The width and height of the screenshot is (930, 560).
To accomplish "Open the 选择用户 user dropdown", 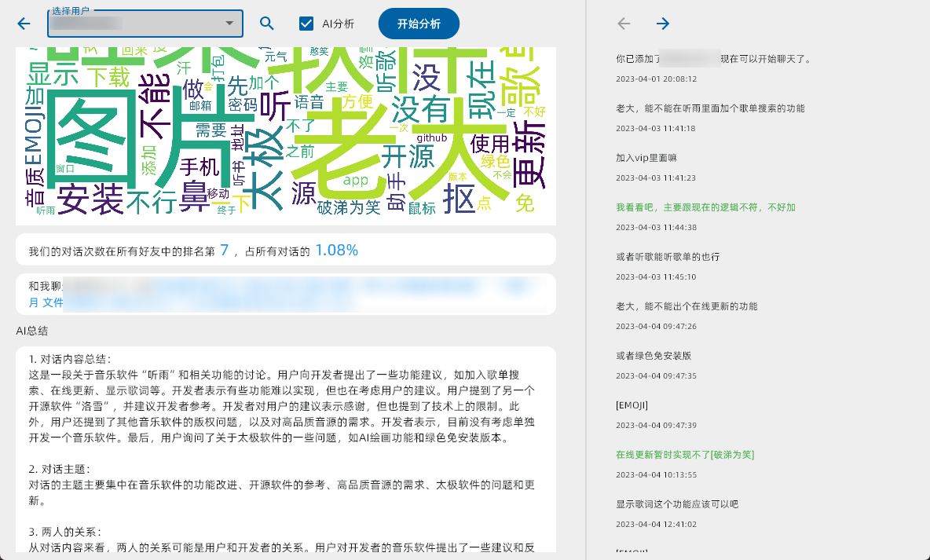I will click(145, 24).
